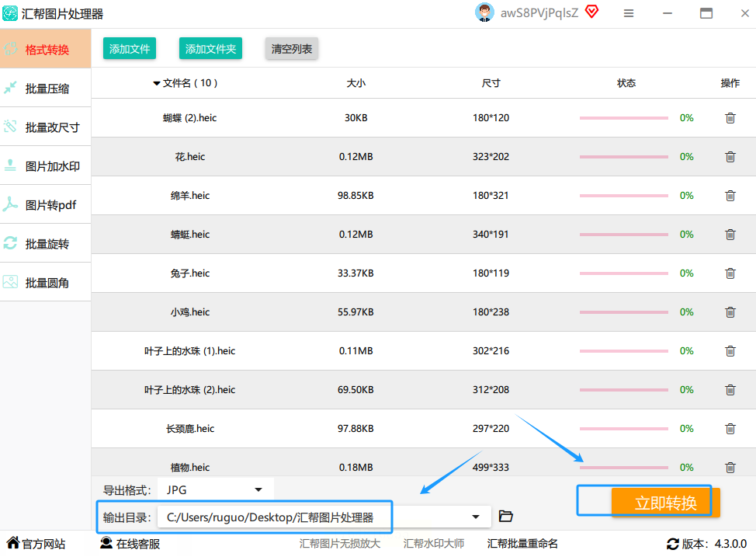Open the 官方网站 link at bottom left

pyautogui.click(x=36, y=544)
